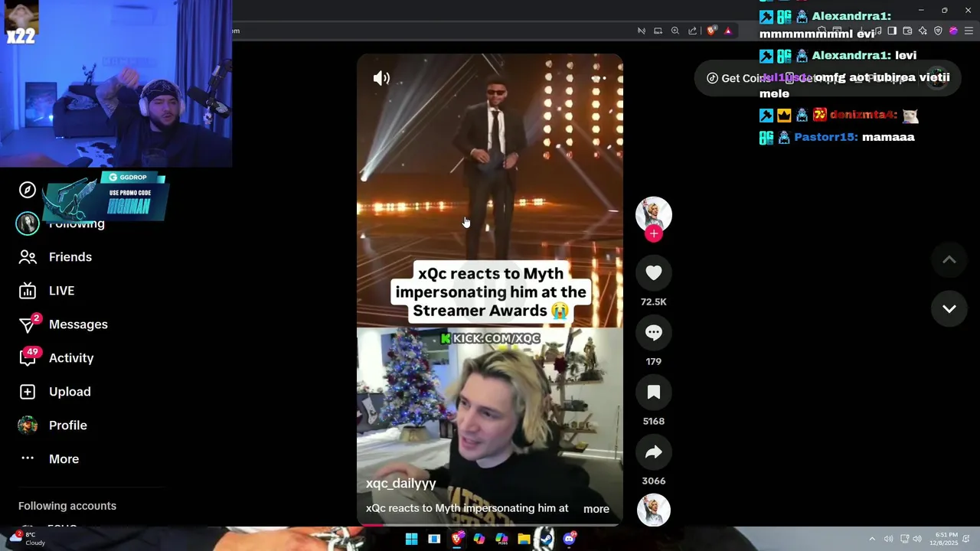Image resolution: width=980 pixels, height=551 pixels.
Task: Open the Following feed in sidebar
Action: point(61,223)
